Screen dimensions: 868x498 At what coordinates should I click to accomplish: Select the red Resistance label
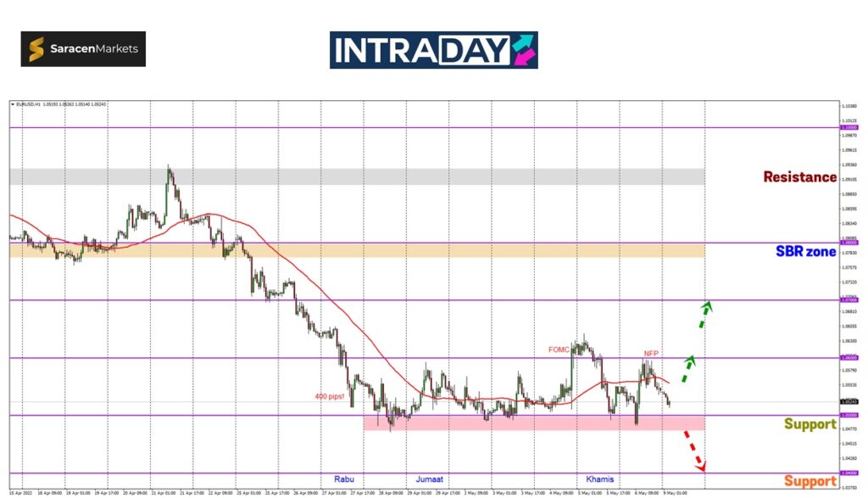pos(799,177)
